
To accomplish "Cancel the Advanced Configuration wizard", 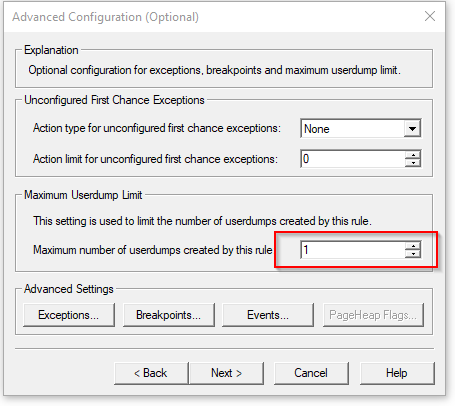I will pyautogui.click(x=311, y=373).
